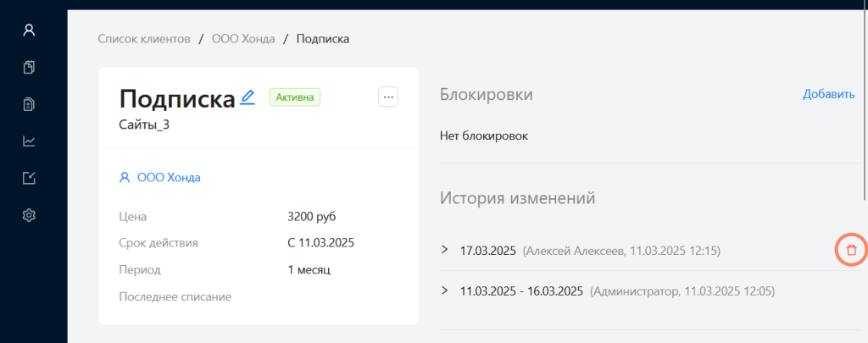Viewport: 868px width, 343px height.
Task: Open the edit-note icon in sidebar
Action: click(29, 178)
